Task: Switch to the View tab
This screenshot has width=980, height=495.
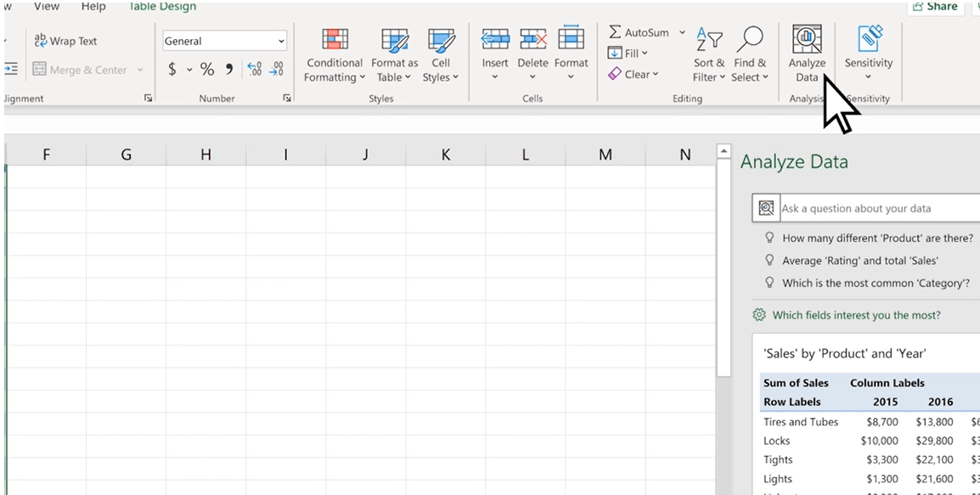Action: (x=47, y=6)
